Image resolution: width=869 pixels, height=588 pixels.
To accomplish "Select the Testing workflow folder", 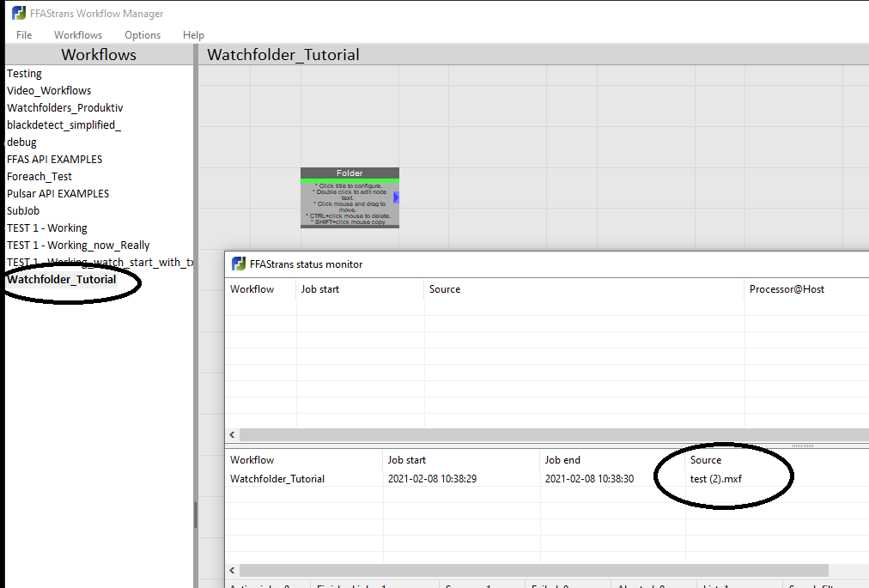I will click(x=24, y=73).
